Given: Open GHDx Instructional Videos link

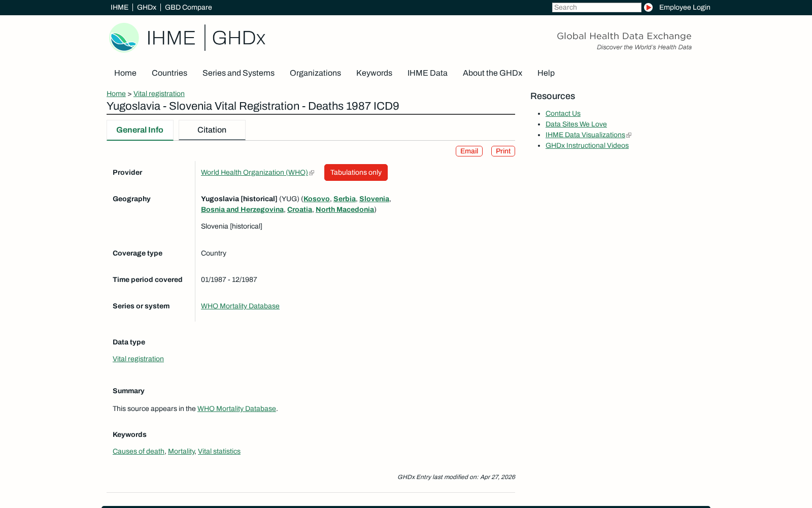Looking at the screenshot, I should (x=587, y=146).
